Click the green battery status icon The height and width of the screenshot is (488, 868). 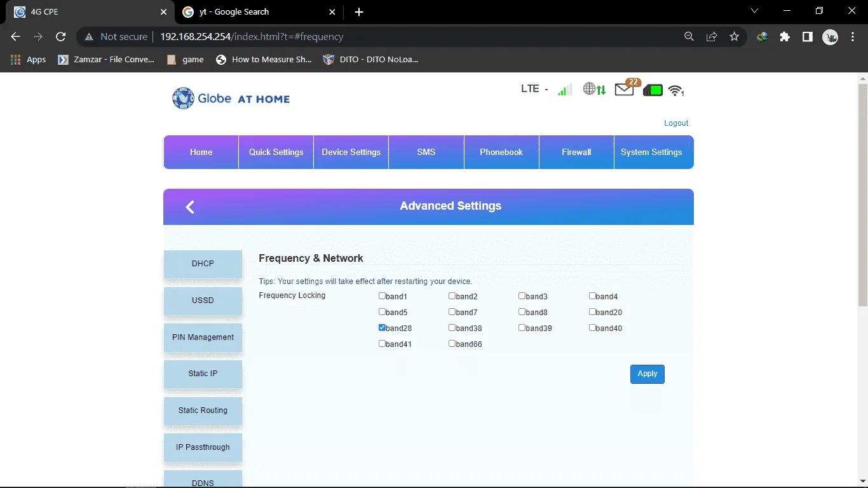point(653,90)
